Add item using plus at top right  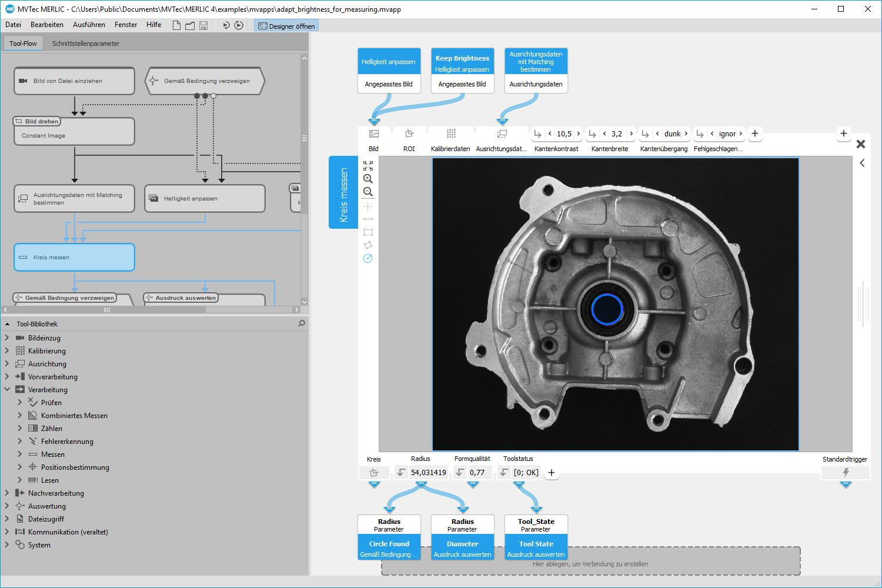tap(843, 133)
